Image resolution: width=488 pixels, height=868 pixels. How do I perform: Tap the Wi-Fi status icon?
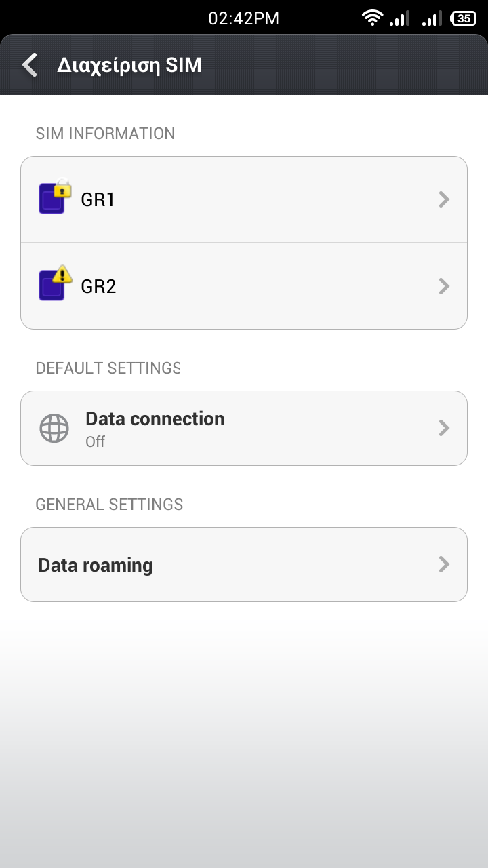(372, 18)
